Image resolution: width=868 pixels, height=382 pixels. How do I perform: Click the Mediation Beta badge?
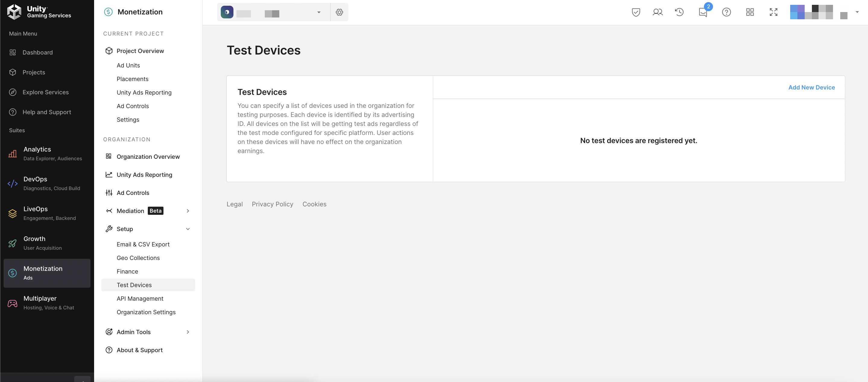tap(155, 211)
